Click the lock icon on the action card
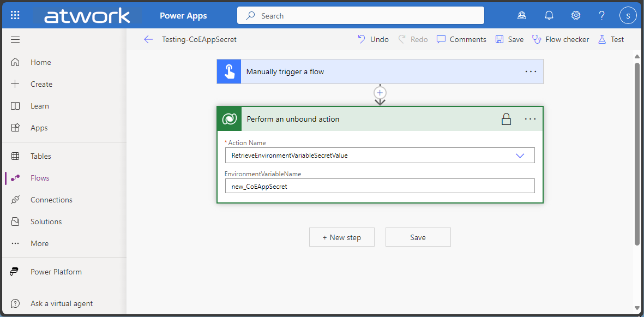Image resolution: width=644 pixels, height=317 pixels. [x=506, y=119]
